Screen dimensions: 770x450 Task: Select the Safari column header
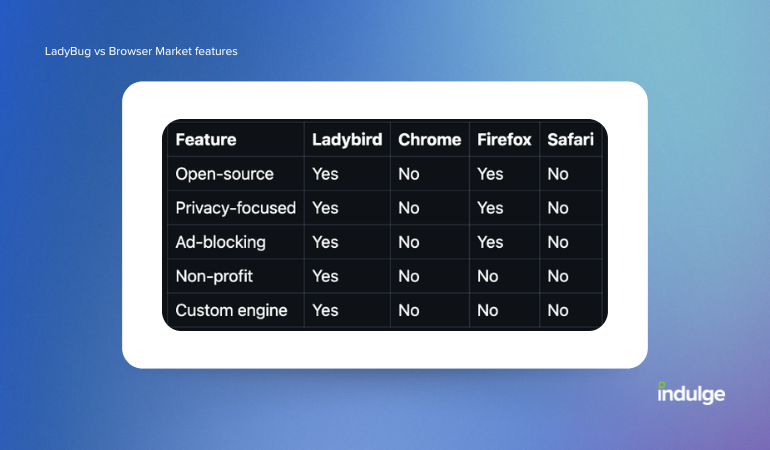pyautogui.click(x=571, y=140)
